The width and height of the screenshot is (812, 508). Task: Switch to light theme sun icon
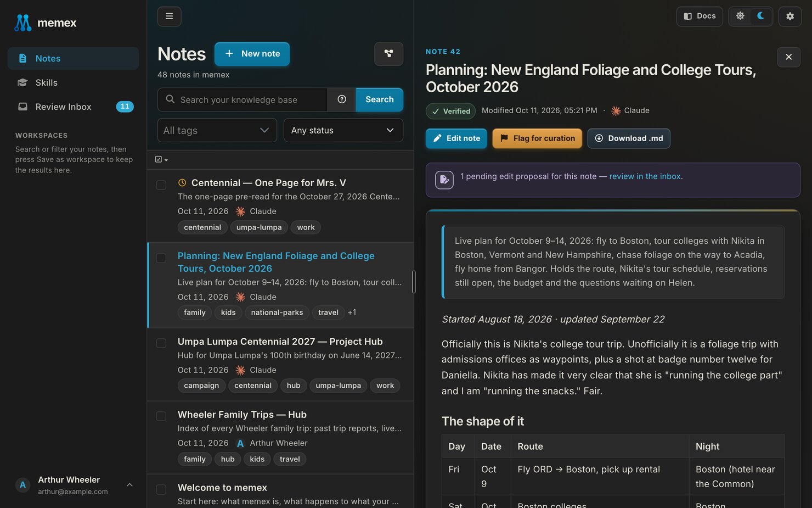point(740,16)
